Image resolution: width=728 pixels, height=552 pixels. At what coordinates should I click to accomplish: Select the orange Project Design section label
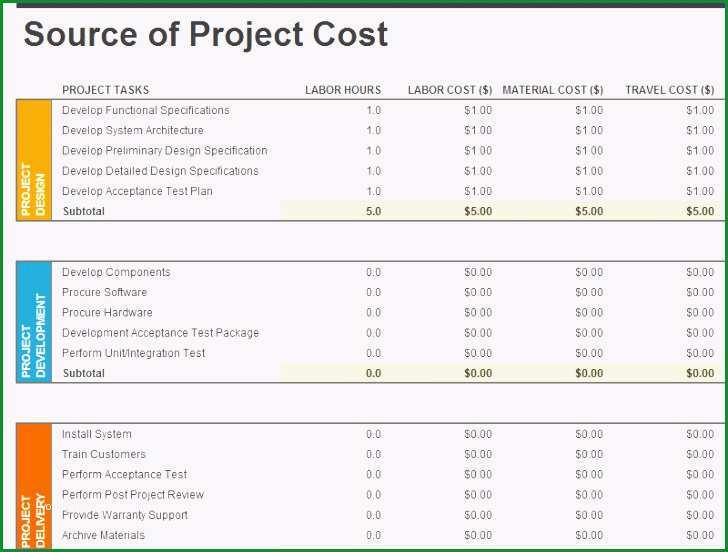pyautogui.click(x=34, y=160)
